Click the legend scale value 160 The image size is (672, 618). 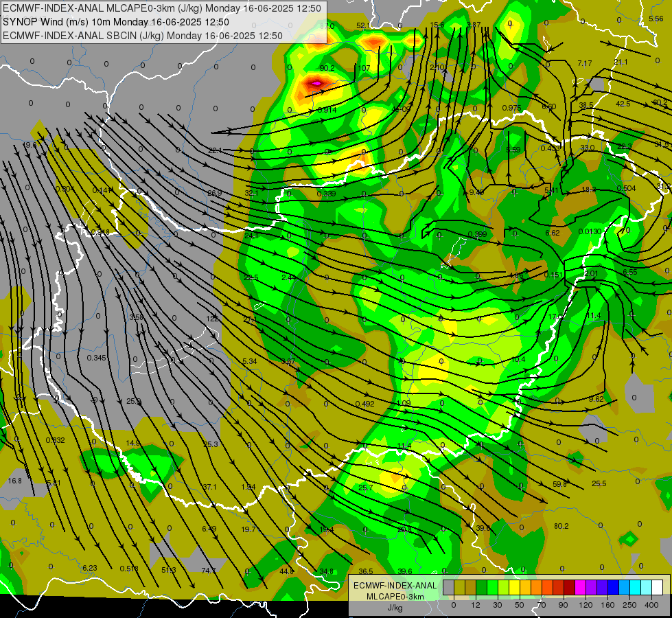point(607,605)
